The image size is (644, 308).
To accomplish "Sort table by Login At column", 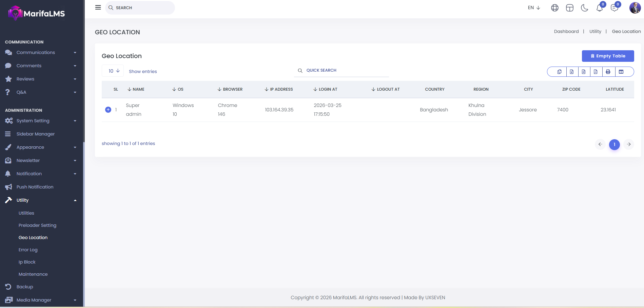I will (x=325, y=89).
